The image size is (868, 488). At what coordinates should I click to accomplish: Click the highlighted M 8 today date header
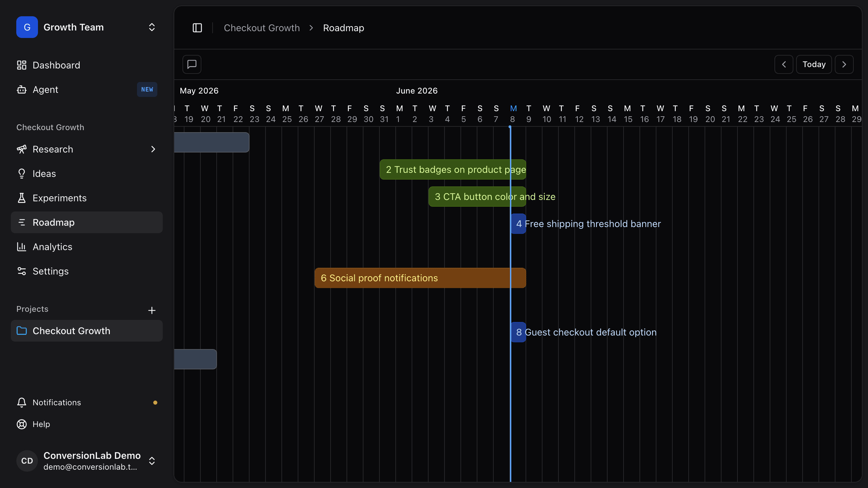click(x=513, y=114)
